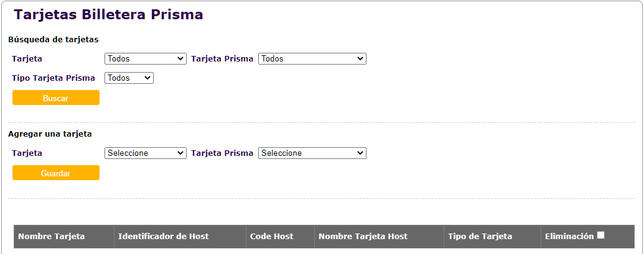Viewport: 644px width, 254px height.
Task: Click the Tipo Tarjeta Prisma field label
Action: [54, 78]
